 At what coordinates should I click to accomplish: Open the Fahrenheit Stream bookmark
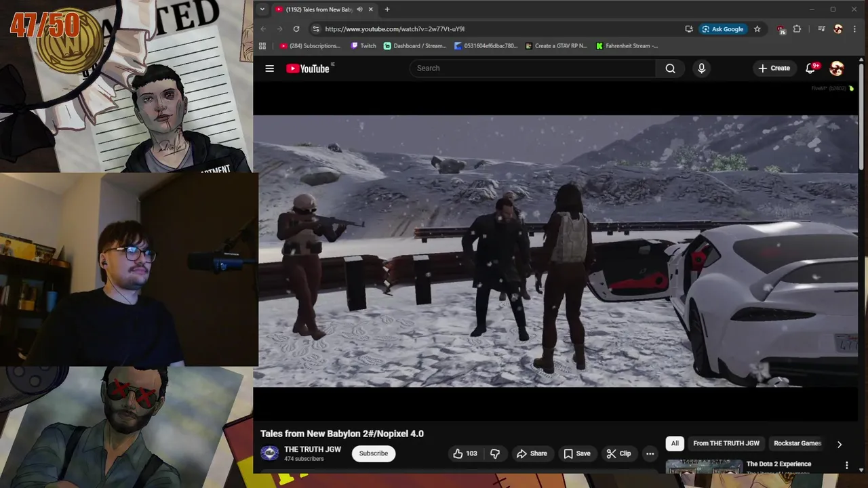tap(627, 46)
